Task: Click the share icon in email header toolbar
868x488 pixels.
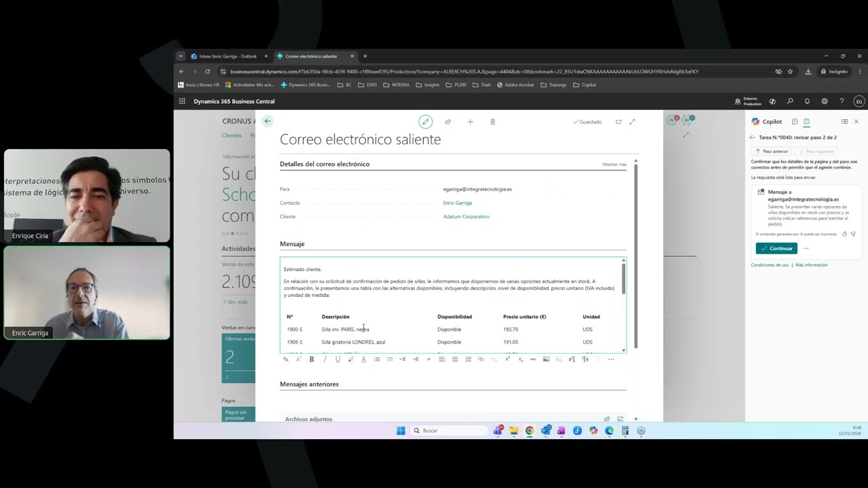Action: (448, 122)
